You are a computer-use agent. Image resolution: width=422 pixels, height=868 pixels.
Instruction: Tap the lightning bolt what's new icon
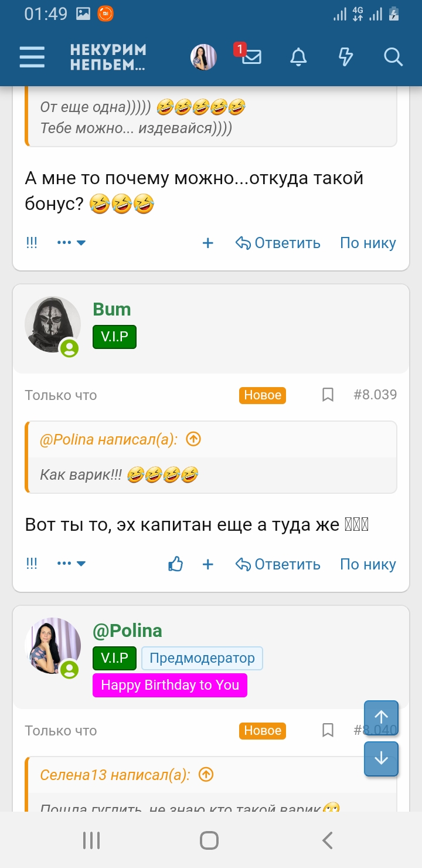(x=346, y=57)
